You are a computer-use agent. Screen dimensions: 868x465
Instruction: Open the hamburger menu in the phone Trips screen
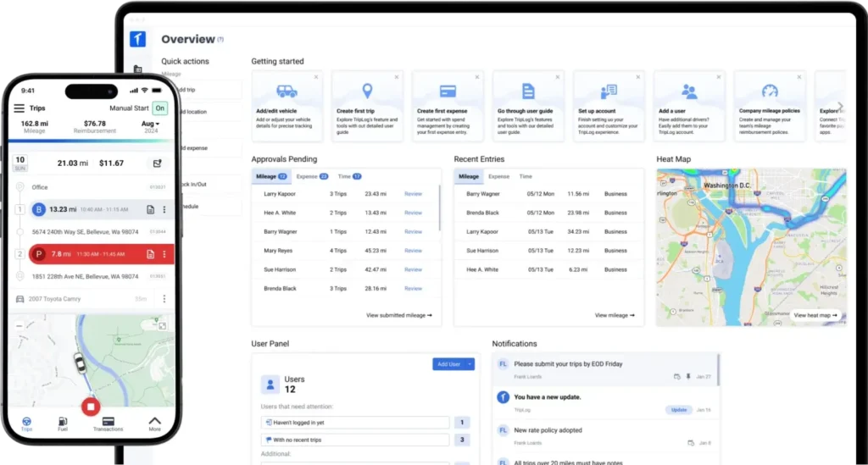(19, 108)
